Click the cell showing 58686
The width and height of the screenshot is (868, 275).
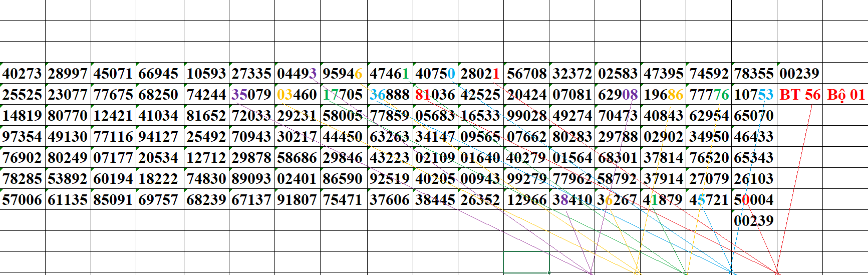297,158
